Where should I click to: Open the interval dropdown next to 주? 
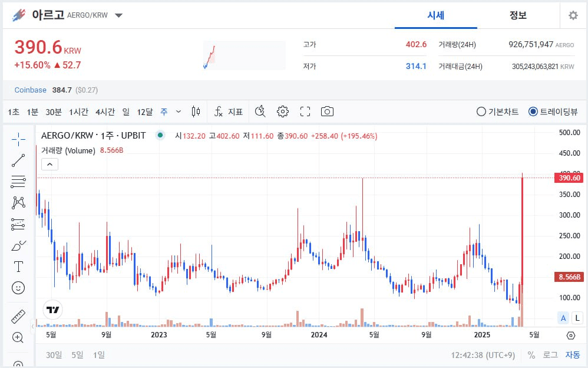coord(179,111)
